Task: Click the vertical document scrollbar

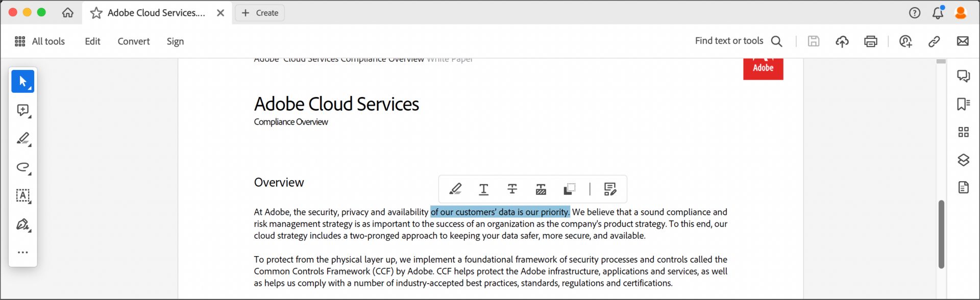Action: point(941,234)
